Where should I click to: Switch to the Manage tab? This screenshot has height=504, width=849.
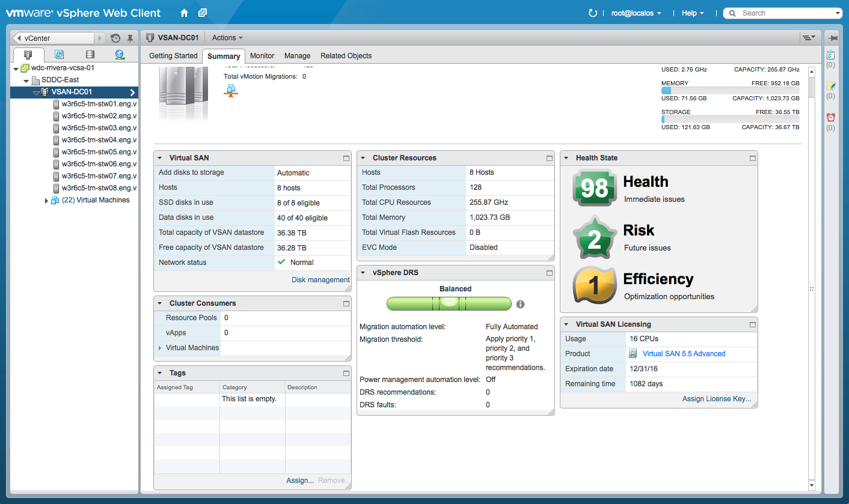tap(297, 56)
